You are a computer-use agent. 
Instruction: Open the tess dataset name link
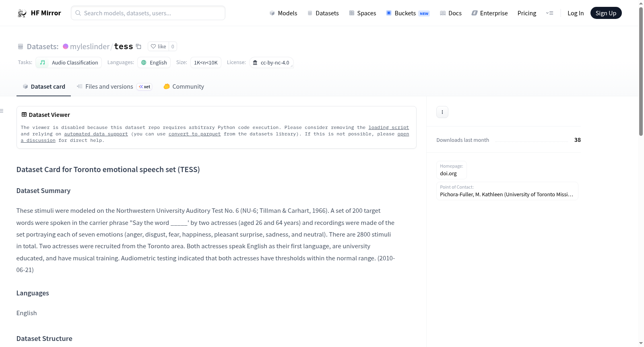(x=124, y=46)
